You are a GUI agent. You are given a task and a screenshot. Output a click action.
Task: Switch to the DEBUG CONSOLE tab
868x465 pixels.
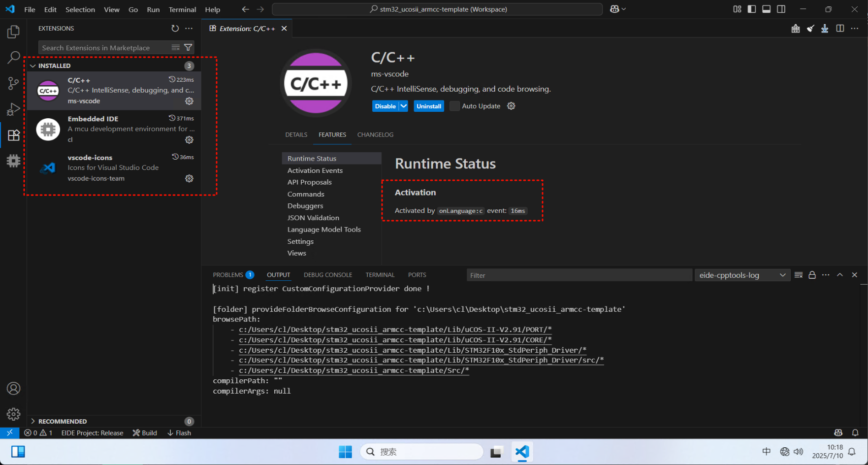(x=328, y=275)
